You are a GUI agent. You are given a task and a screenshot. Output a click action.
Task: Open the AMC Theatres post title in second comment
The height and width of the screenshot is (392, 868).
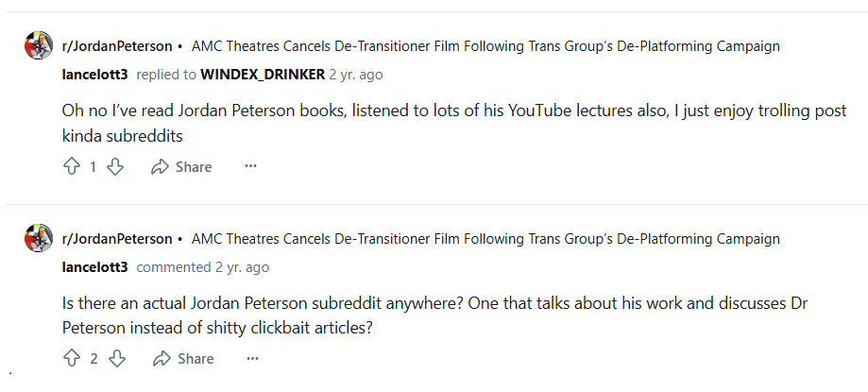point(485,239)
